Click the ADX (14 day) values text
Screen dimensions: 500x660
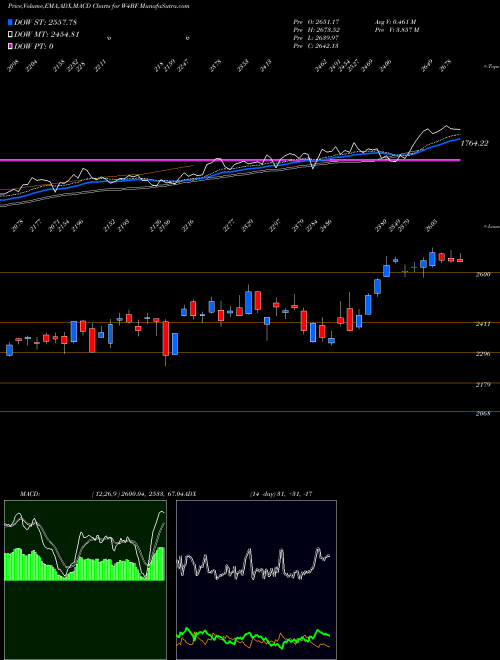point(281,494)
